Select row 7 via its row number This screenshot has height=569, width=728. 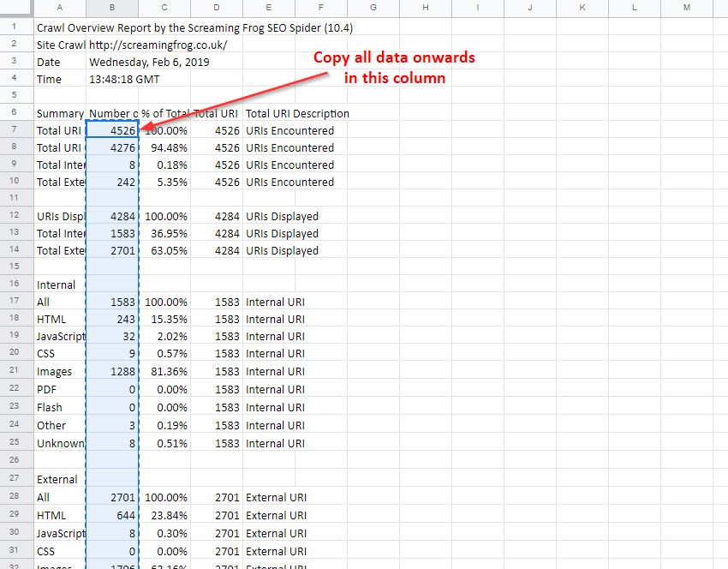coord(15,130)
